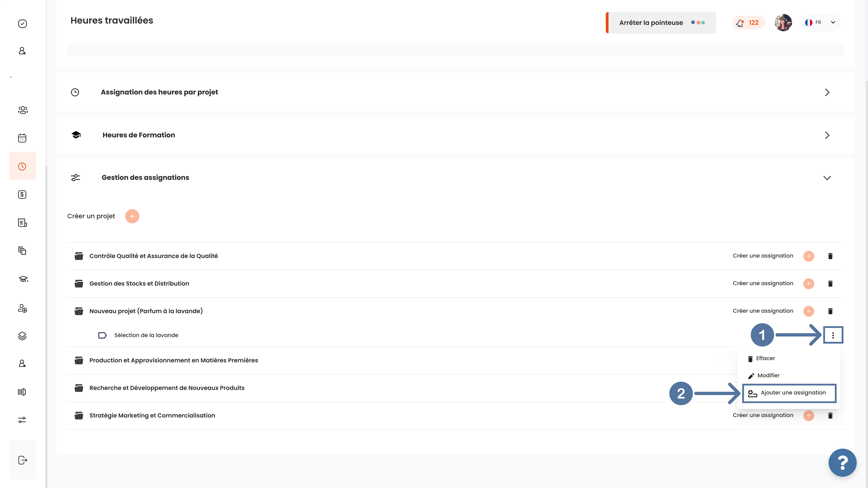Image resolution: width=868 pixels, height=488 pixels.
Task: Click the Heures travaillées page title
Action: pyautogui.click(x=112, y=21)
